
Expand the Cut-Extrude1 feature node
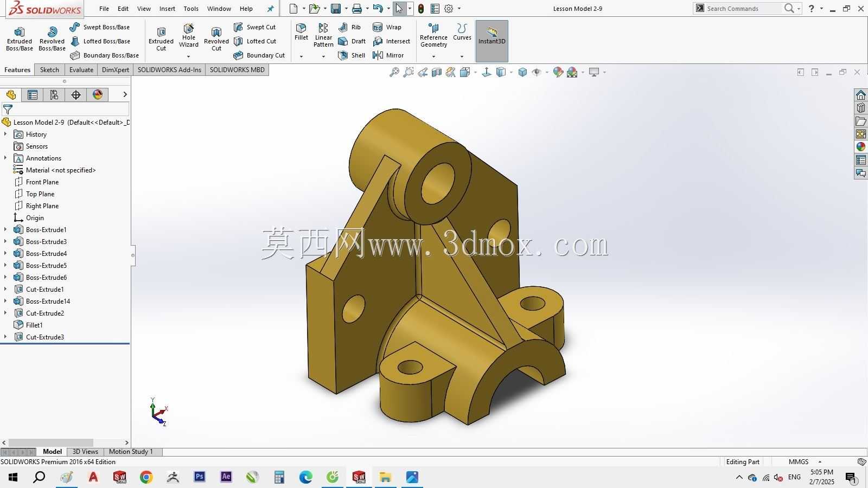click(5, 289)
